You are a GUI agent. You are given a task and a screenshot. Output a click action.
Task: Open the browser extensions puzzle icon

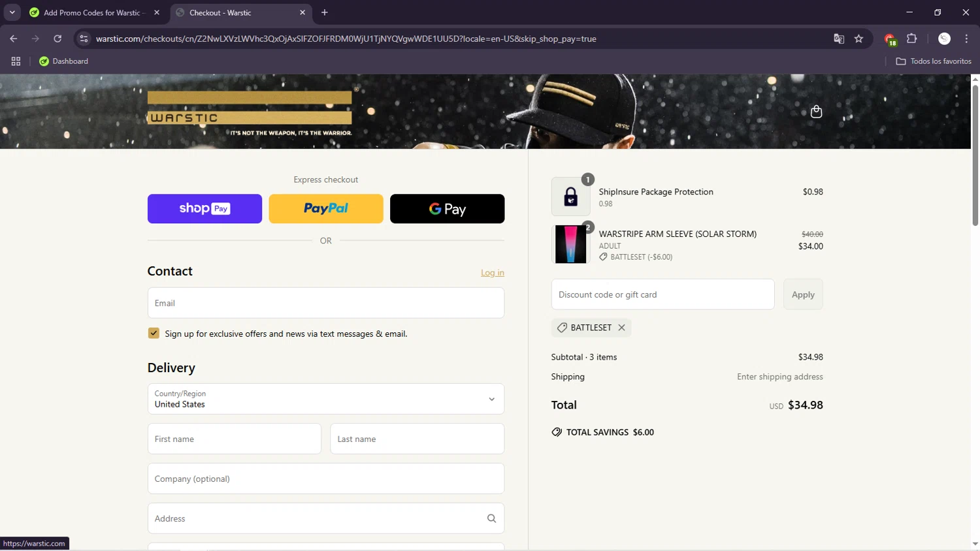(x=912, y=39)
